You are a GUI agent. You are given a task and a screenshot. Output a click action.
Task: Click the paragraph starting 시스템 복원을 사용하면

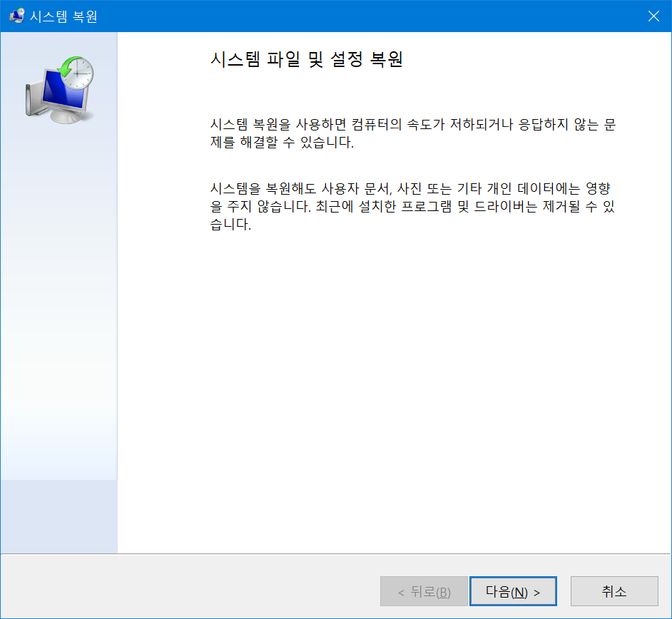[413, 133]
